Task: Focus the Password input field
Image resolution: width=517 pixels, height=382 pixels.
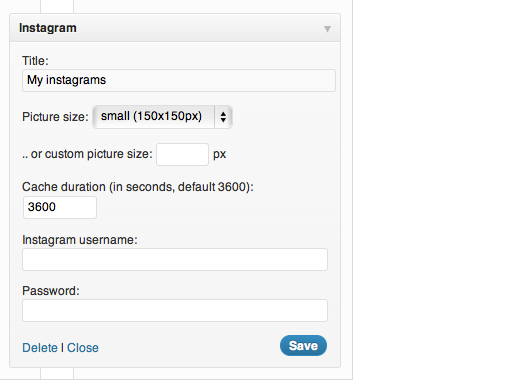Action: click(x=175, y=310)
